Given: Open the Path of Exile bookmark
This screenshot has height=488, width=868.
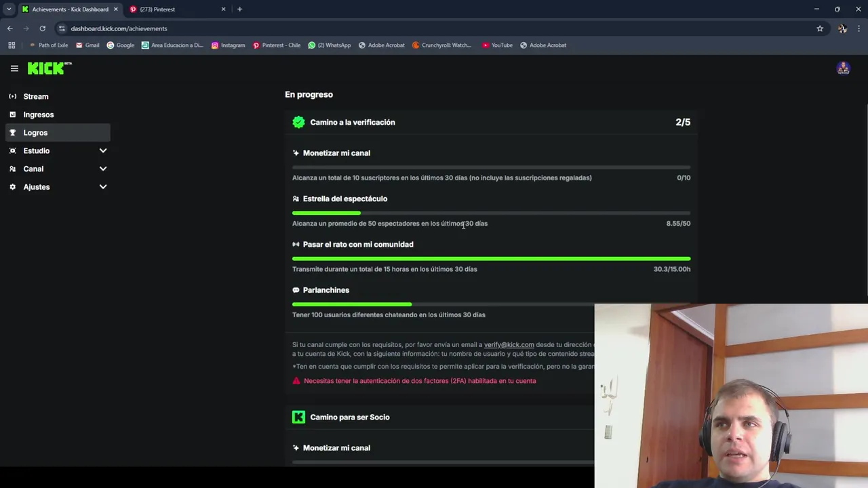Looking at the screenshot, I should 48,45.
